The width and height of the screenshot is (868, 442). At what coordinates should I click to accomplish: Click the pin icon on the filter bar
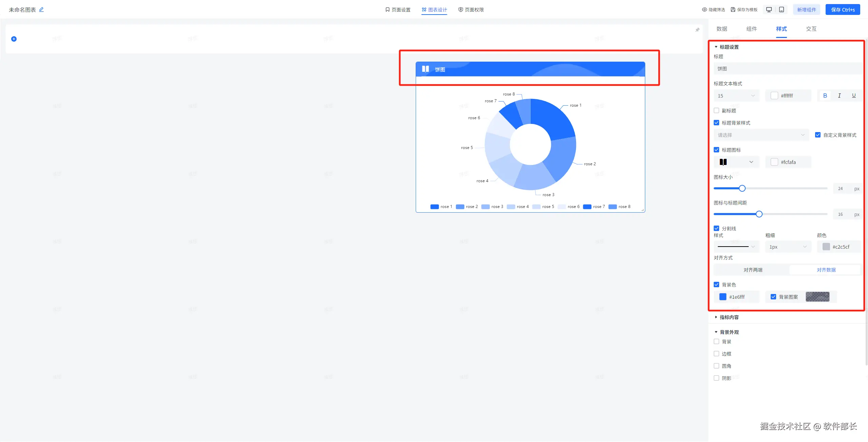pos(697,30)
